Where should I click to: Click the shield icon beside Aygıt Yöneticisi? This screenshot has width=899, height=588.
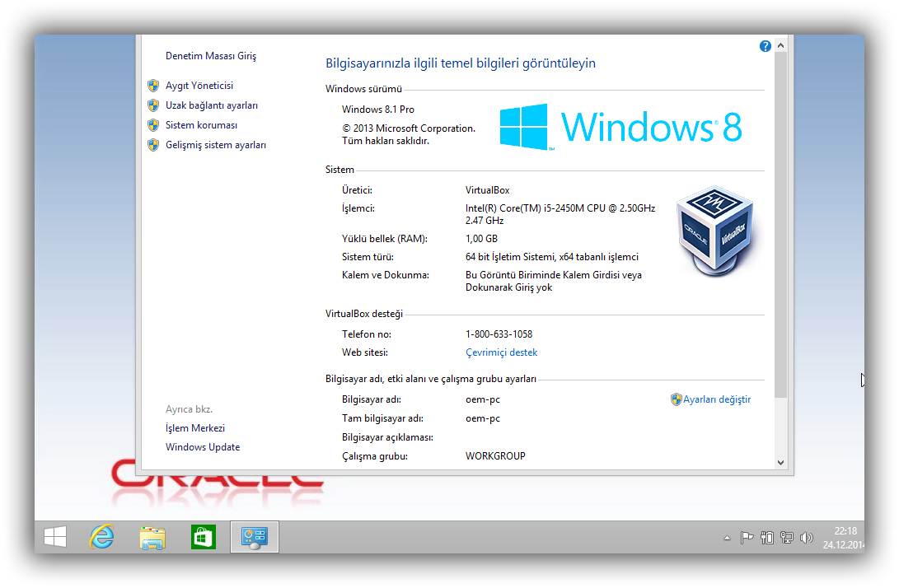(153, 86)
